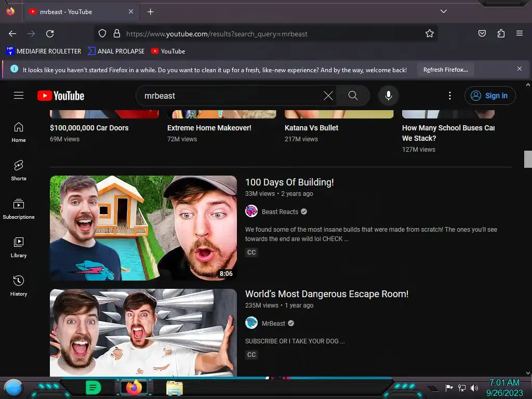
Task: Go back with the browser back arrow
Action: [12, 34]
